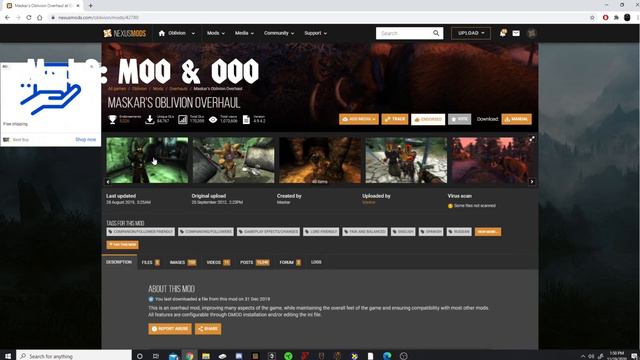The height and width of the screenshot is (360, 640).
Task: Open the user profile avatar
Action: point(531,33)
